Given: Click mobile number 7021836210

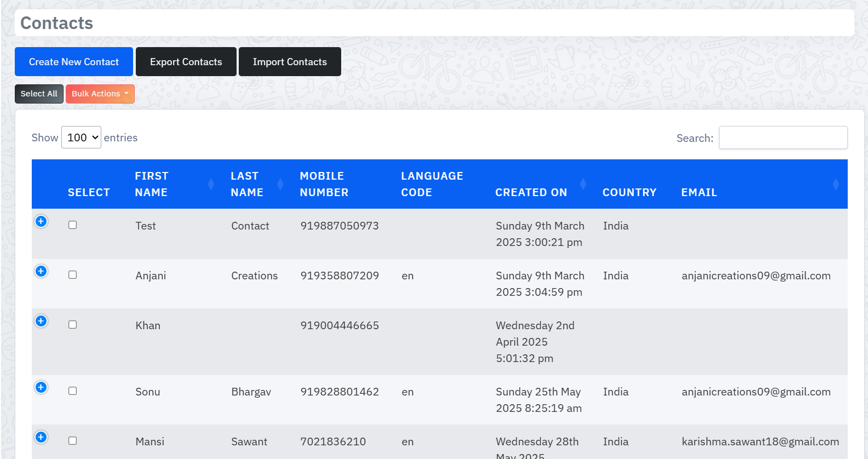Looking at the screenshot, I should 333,441.
